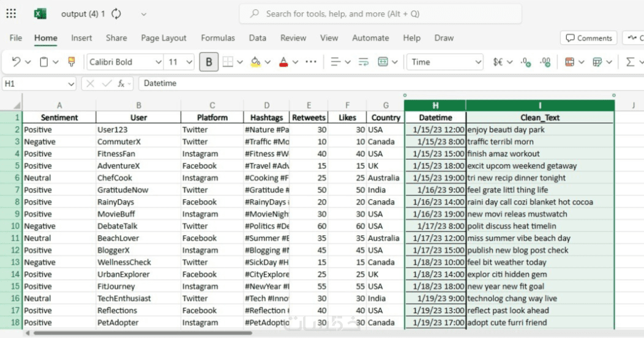644x338 pixels.
Task: Expand the Fill Color dropdown arrow
Action: [x=268, y=62]
